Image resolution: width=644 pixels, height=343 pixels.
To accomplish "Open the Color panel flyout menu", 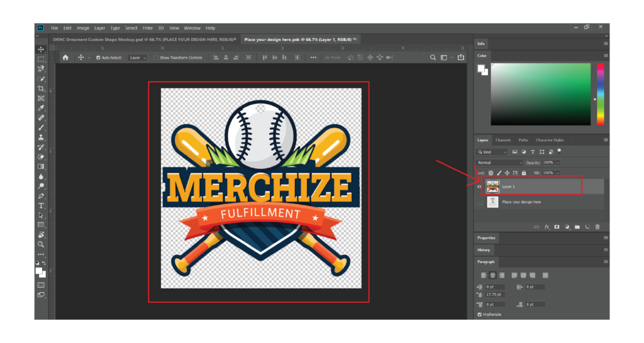I will coord(606,55).
